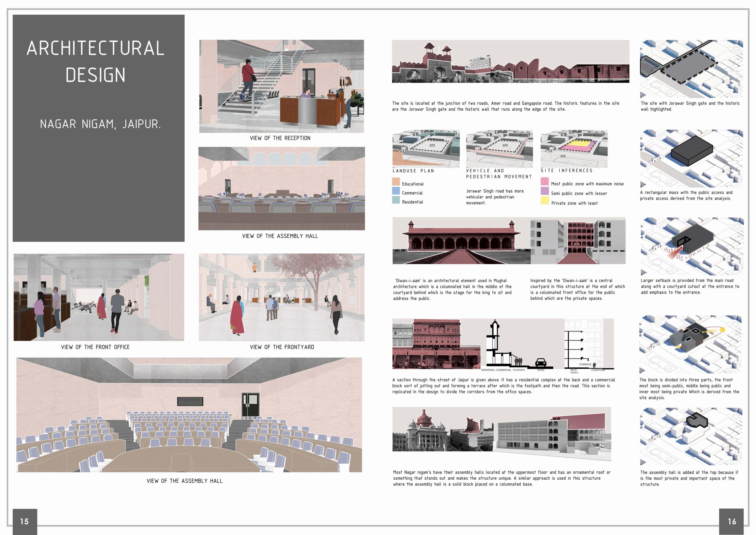
Task: Click the Residential teal legend swatch
Action: click(396, 200)
